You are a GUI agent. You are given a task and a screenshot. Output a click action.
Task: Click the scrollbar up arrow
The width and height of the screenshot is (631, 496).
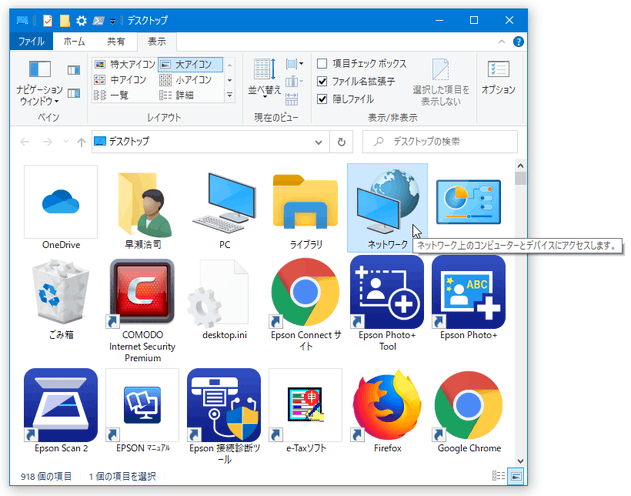tap(520, 165)
